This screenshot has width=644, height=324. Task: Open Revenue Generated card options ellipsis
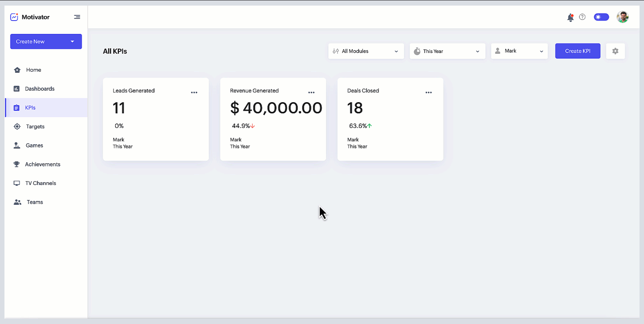311,92
